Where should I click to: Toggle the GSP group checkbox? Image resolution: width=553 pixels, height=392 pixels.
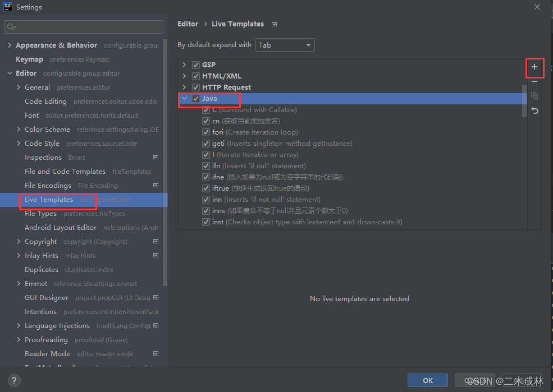(x=196, y=65)
